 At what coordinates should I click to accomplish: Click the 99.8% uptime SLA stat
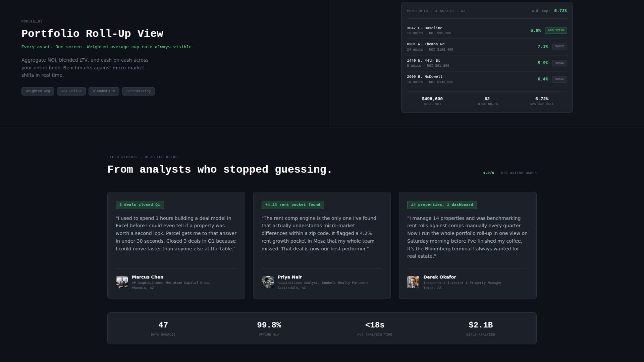point(269,325)
